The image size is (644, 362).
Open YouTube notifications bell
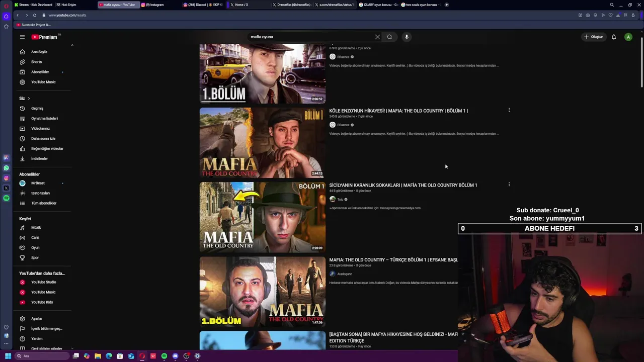click(x=614, y=37)
